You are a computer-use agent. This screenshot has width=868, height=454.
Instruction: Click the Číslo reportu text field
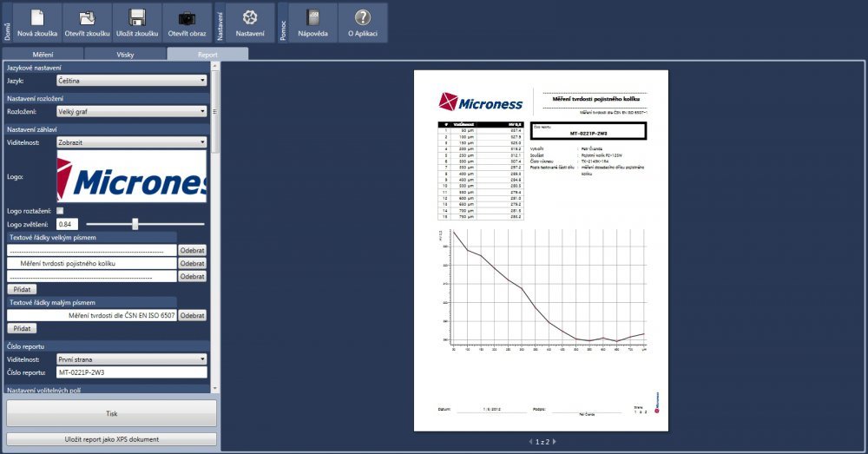131,372
